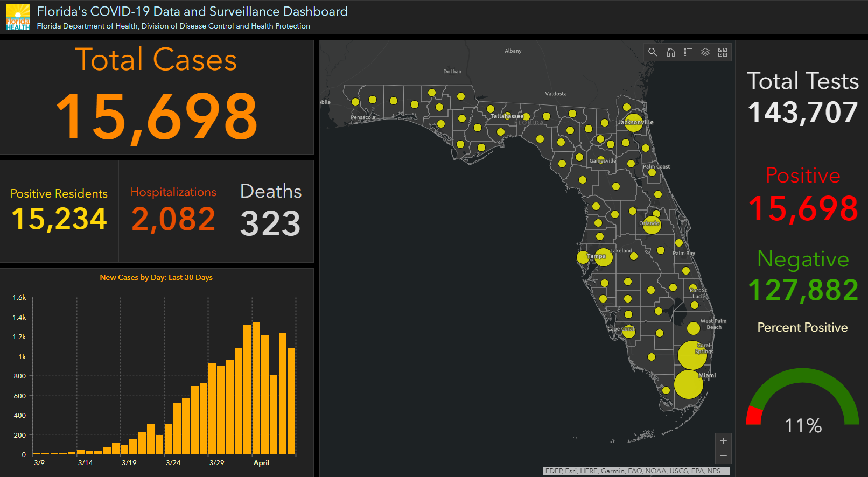Click the Positive Residents 15,234 value

pyautogui.click(x=59, y=219)
